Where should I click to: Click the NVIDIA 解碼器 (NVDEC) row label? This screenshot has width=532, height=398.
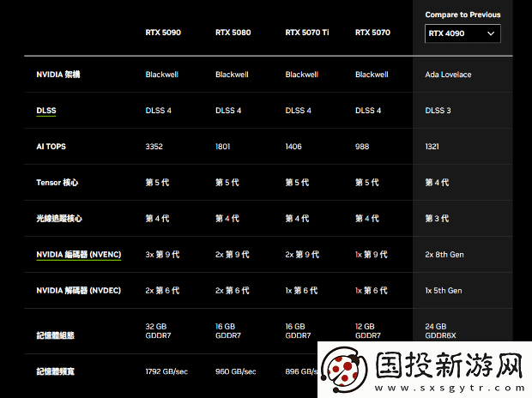[78, 291]
